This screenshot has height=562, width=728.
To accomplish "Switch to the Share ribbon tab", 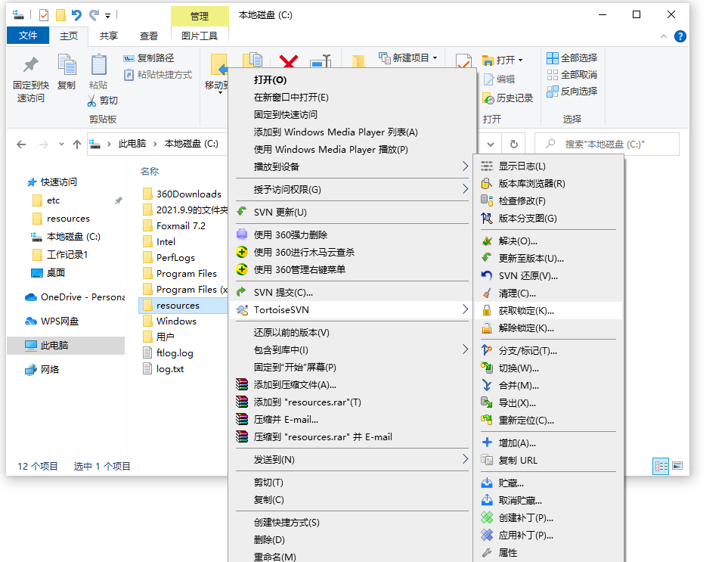I will [x=109, y=36].
